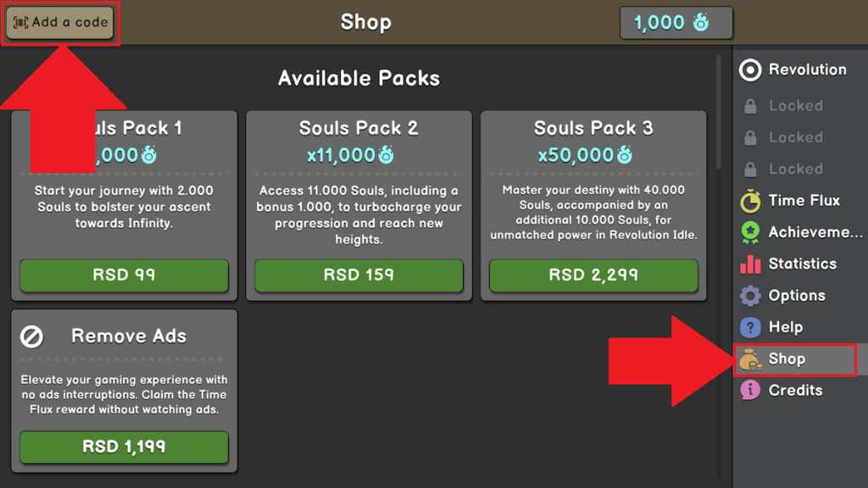Screen dimensions: 868x488
Task: Click the Help question mark icon
Action: 750,327
